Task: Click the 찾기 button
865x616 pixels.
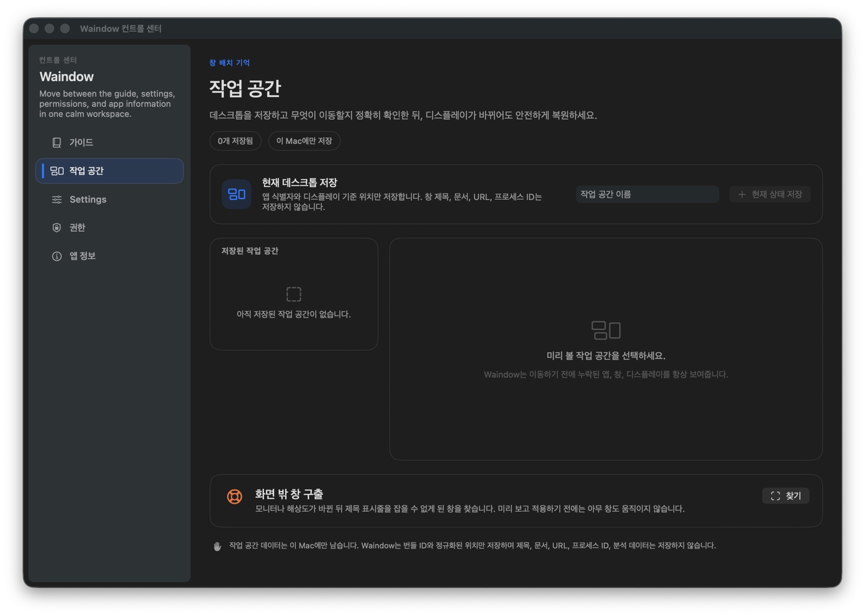Action: pos(786,496)
